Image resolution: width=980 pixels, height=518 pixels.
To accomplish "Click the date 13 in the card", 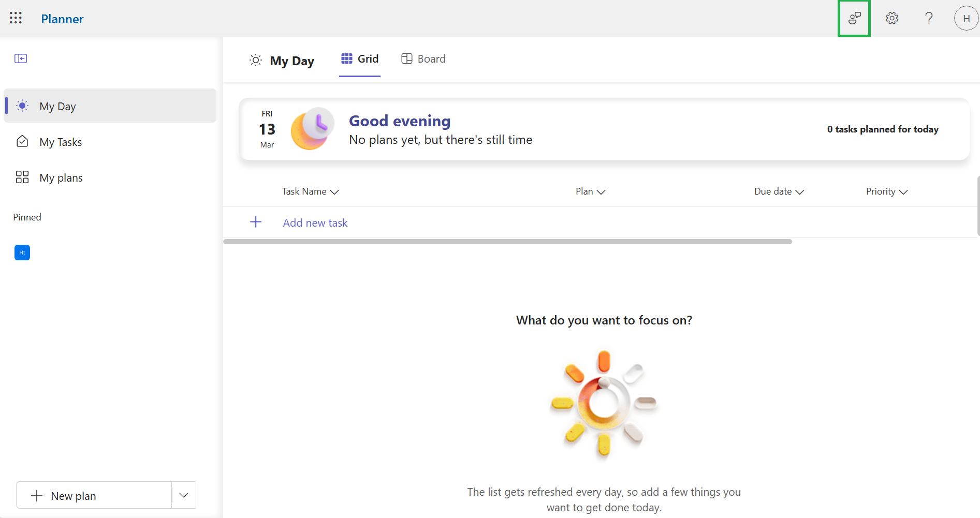I will point(267,129).
